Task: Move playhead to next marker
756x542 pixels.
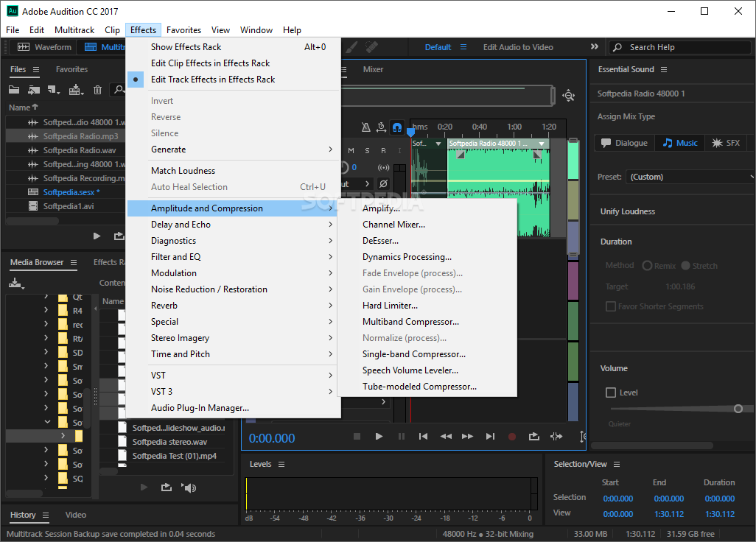Action: point(490,437)
